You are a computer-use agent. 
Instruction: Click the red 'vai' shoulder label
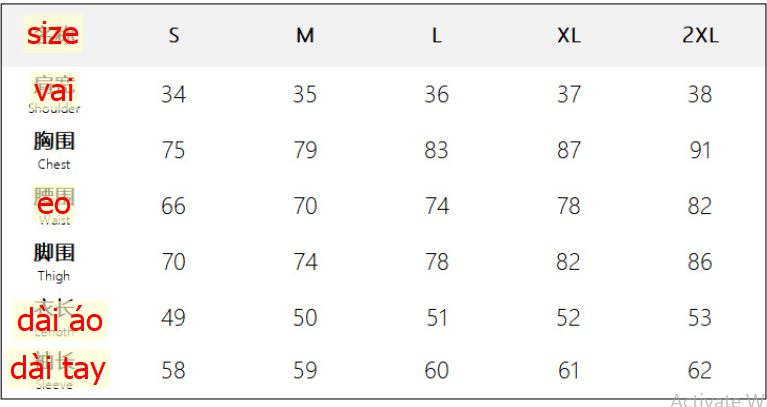click(54, 91)
